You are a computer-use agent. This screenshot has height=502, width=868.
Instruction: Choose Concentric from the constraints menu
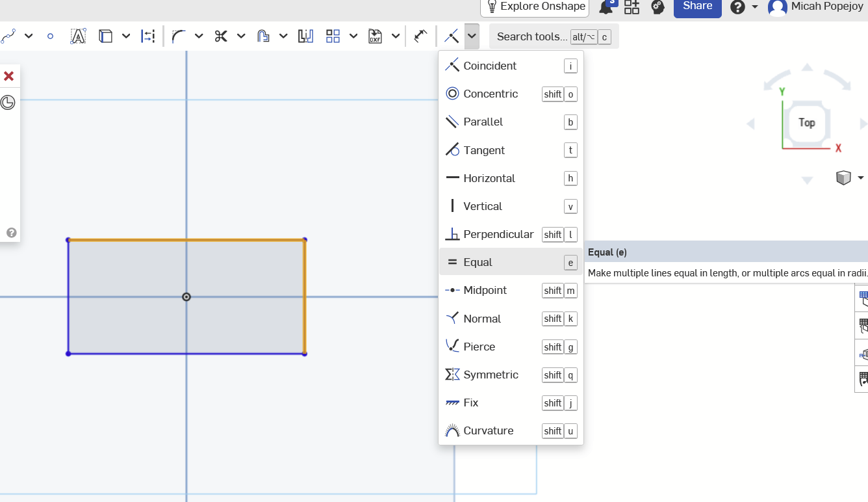coord(511,94)
